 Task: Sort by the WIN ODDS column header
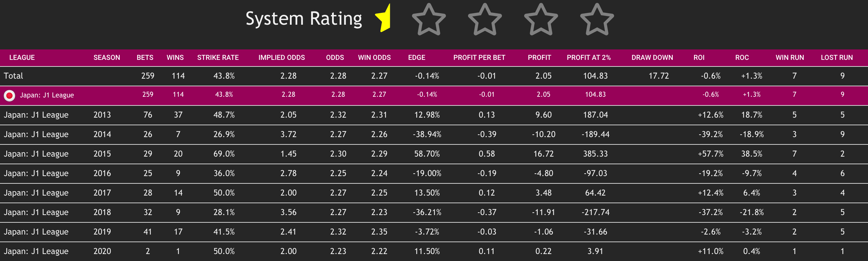(x=374, y=58)
